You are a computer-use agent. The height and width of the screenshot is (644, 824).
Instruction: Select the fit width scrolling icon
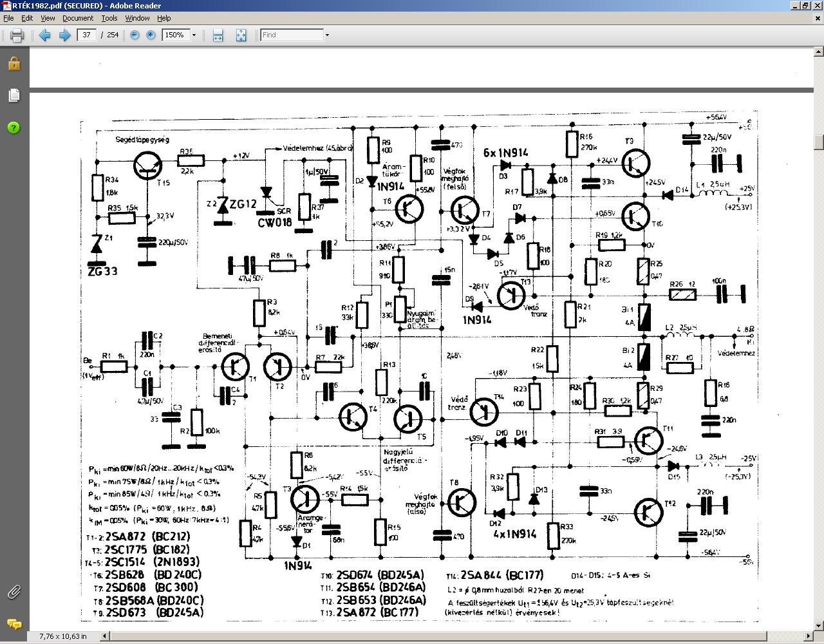click(x=218, y=35)
